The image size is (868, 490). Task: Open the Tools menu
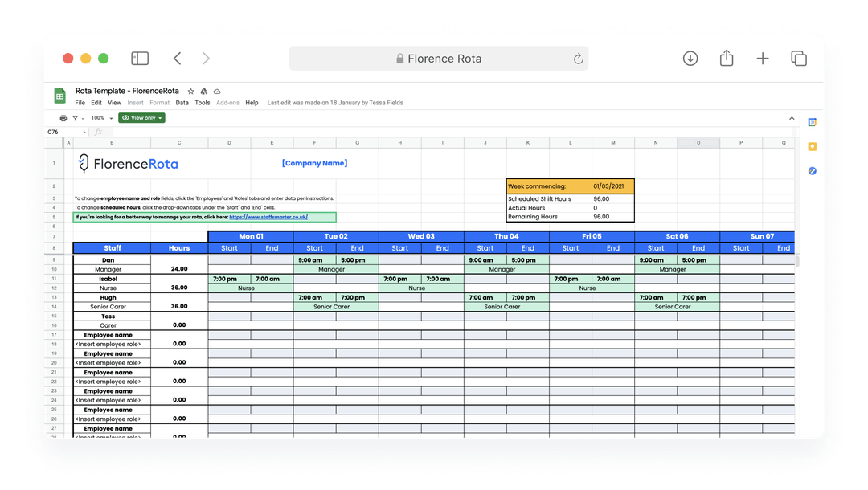pyautogui.click(x=202, y=102)
